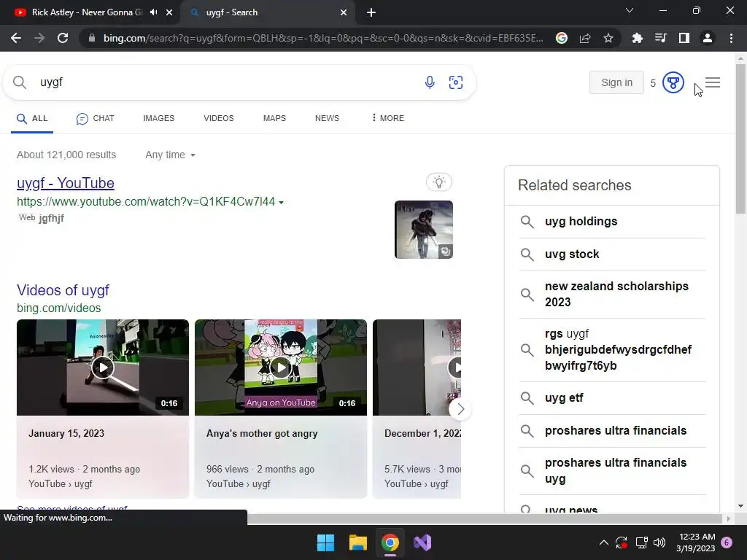Play Anya's mother got angry video
747x560 pixels.
(281, 367)
